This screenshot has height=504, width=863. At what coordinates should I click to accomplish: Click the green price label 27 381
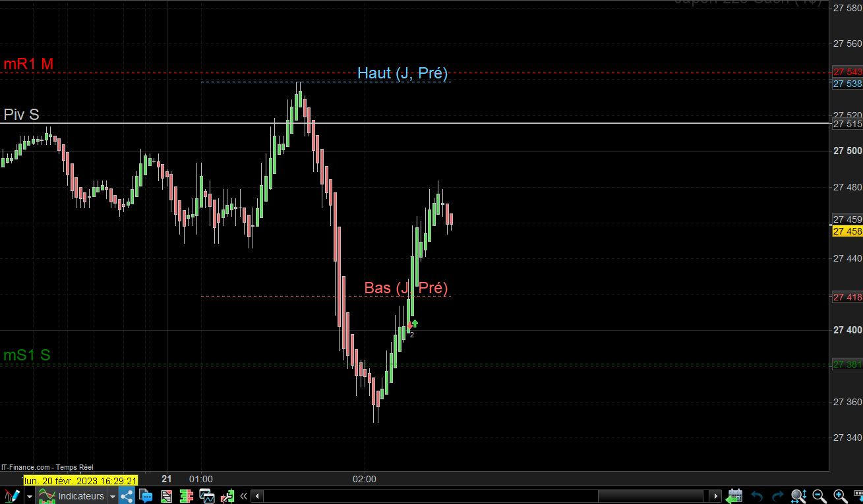pos(847,364)
